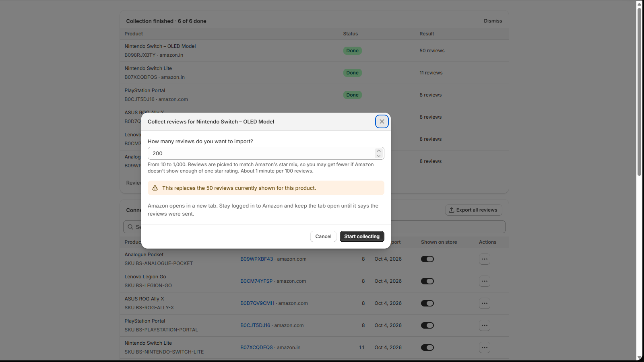Viewport: 644px width, 362px height.
Task: Toggle Shown on store for Lenovo Legion Go
Action: click(427, 281)
